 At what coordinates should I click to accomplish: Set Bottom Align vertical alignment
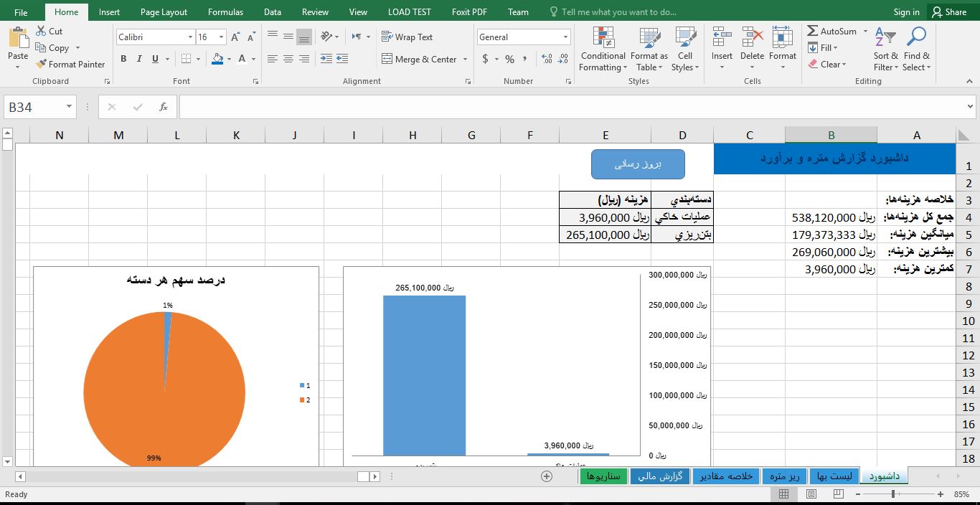tap(304, 37)
